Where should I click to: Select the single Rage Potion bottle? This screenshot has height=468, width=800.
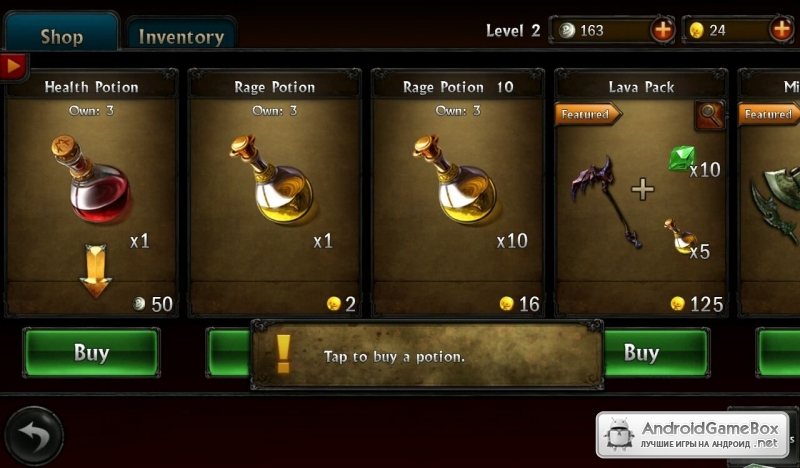[272, 179]
